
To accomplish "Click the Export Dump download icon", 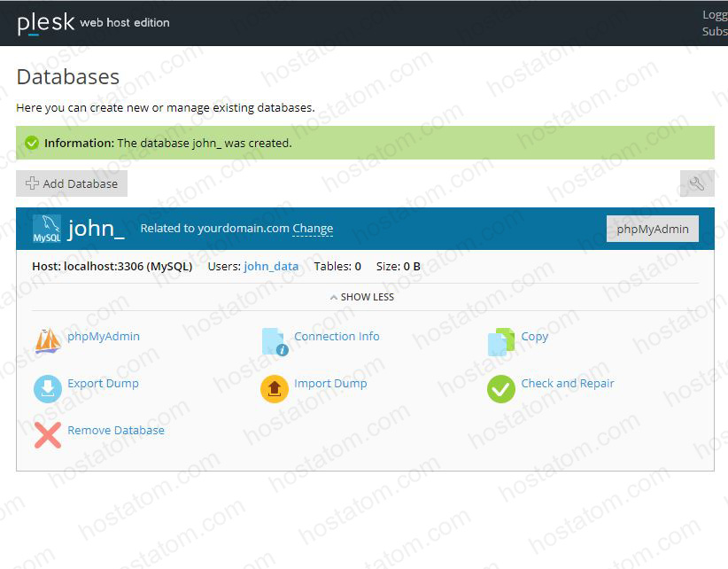I will coord(47,384).
